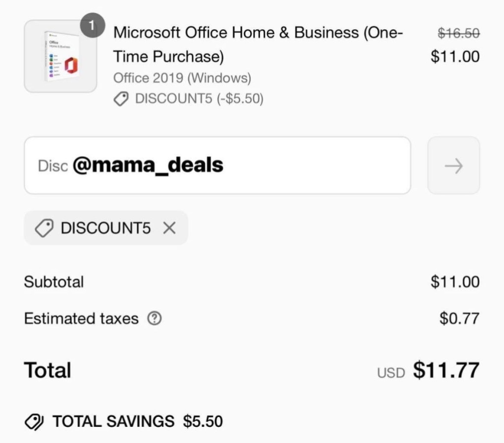Viewport: 504px width, 443px height.
Task: Remove the DISCOUNT5 code with the X
Action: click(x=169, y=228)
